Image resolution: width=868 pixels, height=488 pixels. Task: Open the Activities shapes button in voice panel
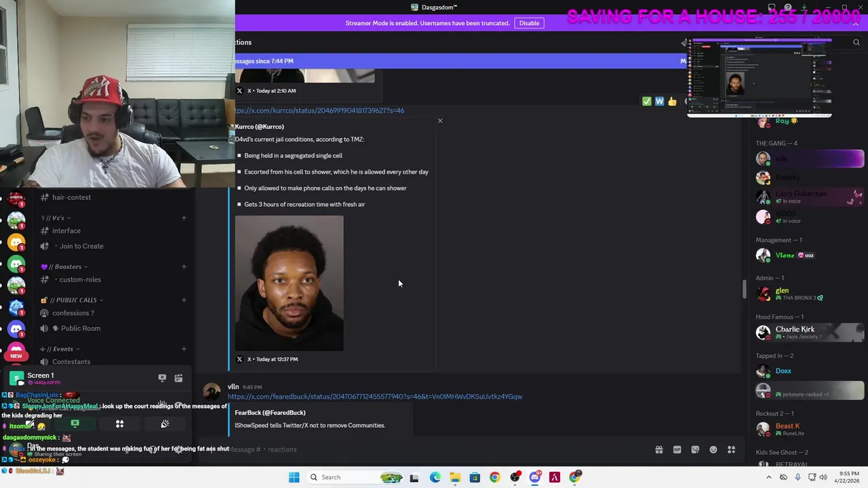pyautogui.click(x=120, y=424)
